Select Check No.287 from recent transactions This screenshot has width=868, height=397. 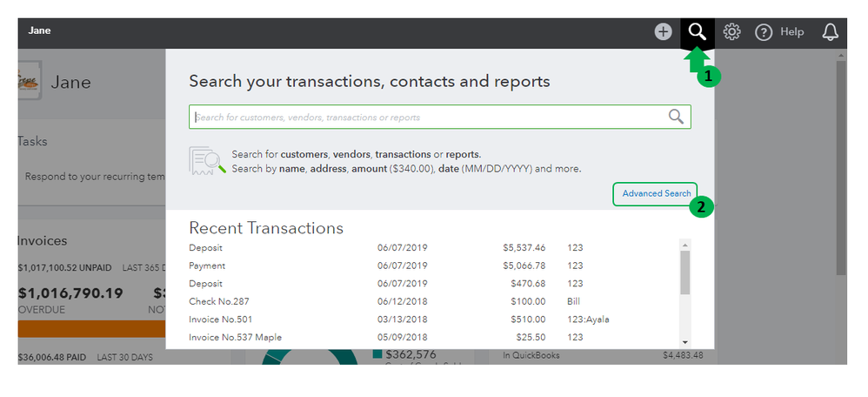click(x=219, y=301)
